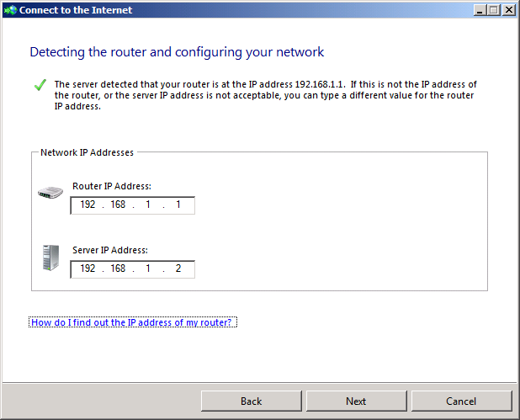This screenshot has width=520, height=420.
Task: Click the second octet 168 in Router IP
Action: (x=118, y=205)
